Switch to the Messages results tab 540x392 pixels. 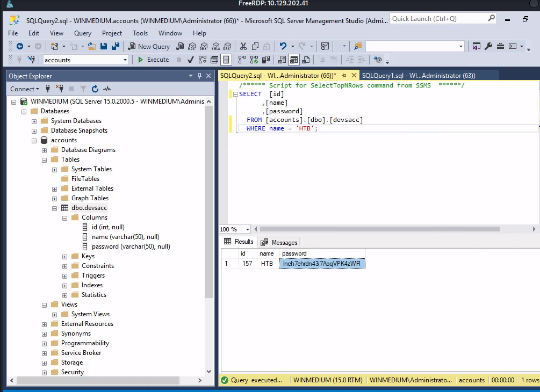279,242
